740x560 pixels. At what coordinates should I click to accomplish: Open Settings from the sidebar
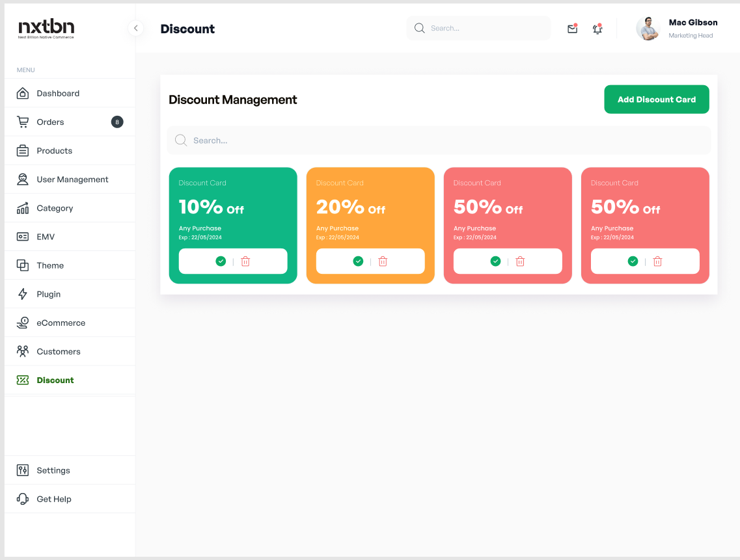[x=53, y=470]
